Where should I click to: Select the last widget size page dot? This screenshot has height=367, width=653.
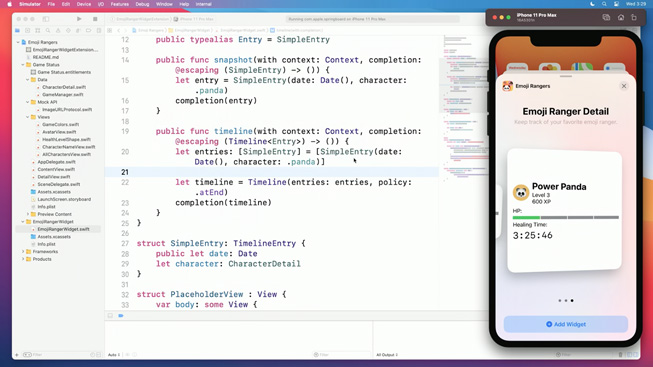coord(572,300)
